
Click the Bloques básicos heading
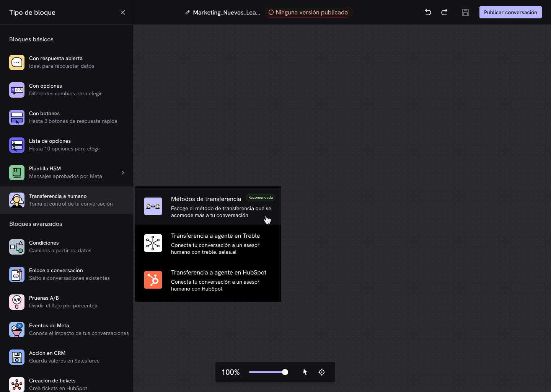pos(31,39)
